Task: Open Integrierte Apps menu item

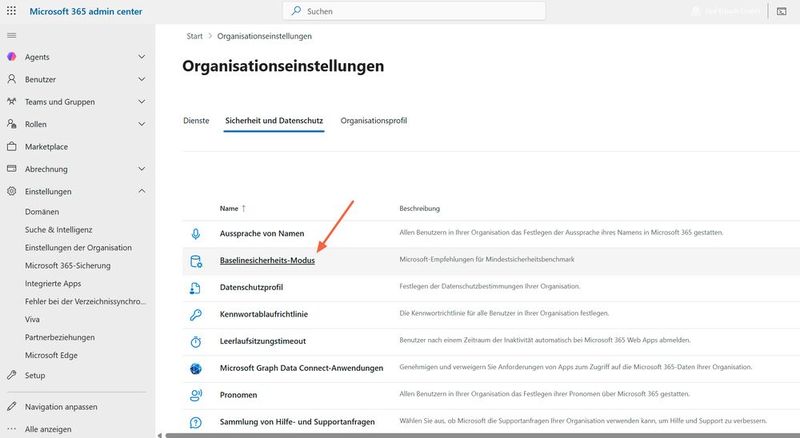Action: point(53,283)
